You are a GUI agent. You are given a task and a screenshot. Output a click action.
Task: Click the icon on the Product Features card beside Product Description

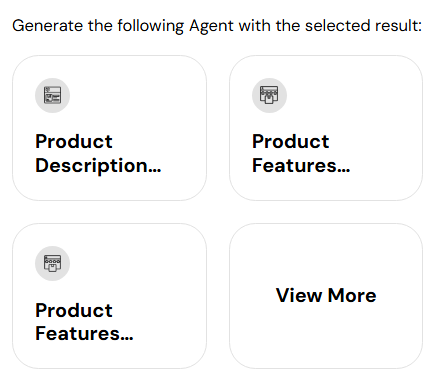(x=269, y=95)
